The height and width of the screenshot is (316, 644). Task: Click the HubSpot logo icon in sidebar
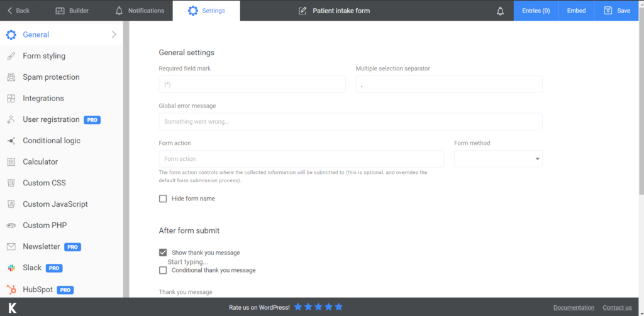pos(11,290)
